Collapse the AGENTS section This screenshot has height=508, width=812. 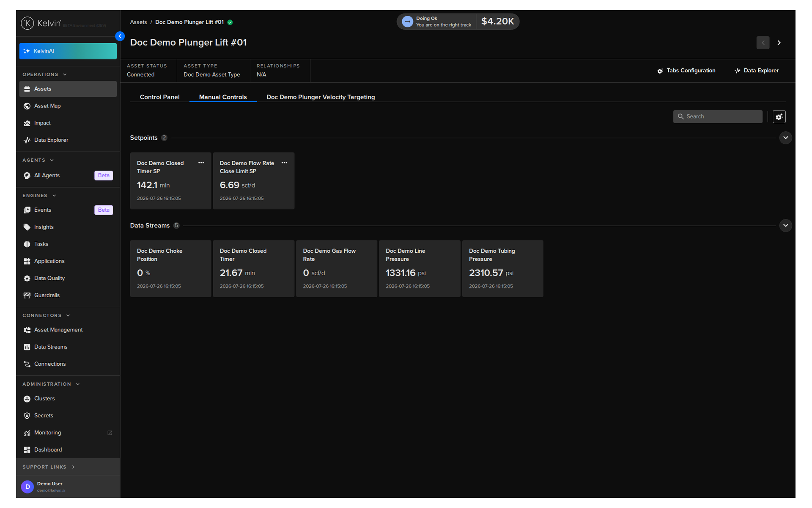click(52, 160)
